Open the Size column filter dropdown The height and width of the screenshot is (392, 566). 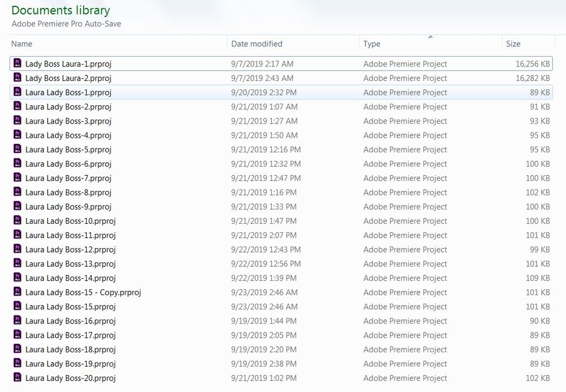click(548, 44)
